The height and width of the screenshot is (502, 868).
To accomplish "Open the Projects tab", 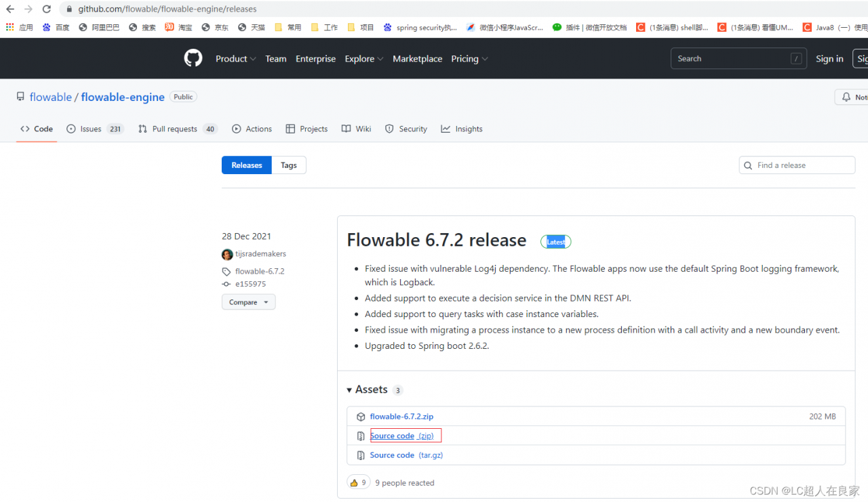I will [x=307, y=129].
